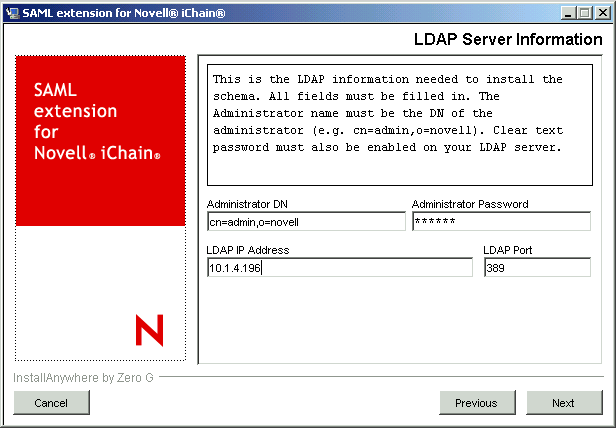Focus the Administrator DN input field
Screen dimensions: 616x428
(x=306, y=222)
